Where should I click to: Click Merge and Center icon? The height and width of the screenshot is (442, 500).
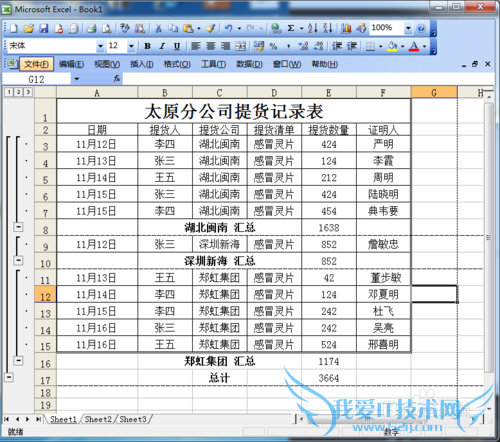tap(240, 46)
